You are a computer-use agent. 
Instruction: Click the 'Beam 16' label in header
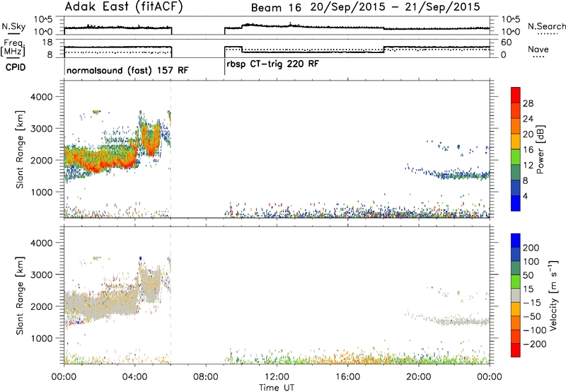tap(276, 8)
